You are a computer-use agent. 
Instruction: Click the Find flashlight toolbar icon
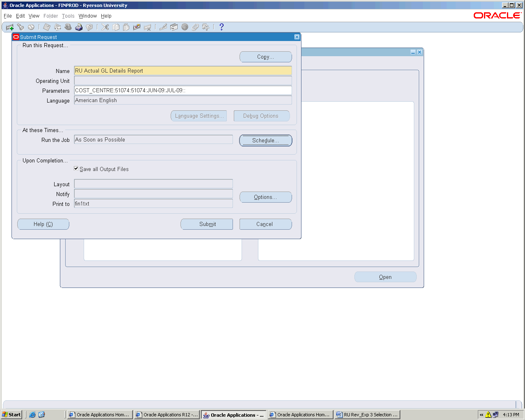[21, 27]
